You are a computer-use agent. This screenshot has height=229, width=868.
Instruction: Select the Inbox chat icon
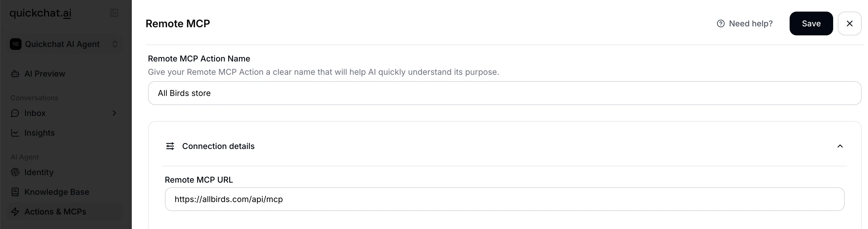[x=15, y=113]
